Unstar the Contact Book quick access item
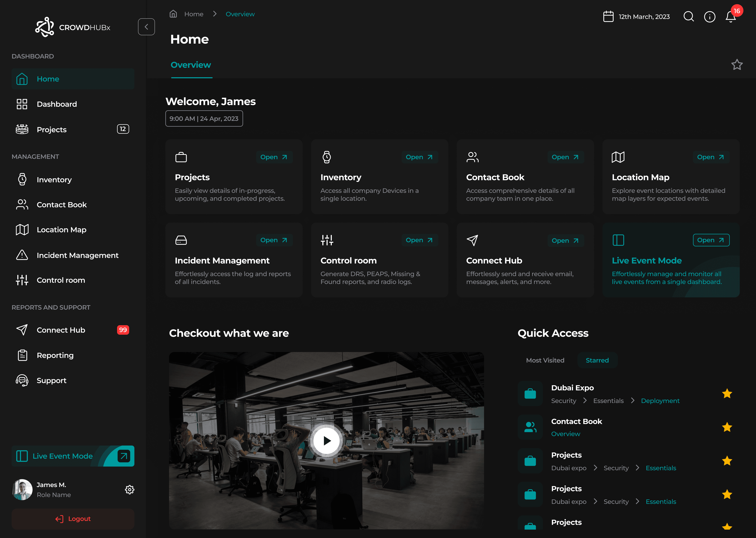The height and width of the screenshot is (538, 756). 727,427
